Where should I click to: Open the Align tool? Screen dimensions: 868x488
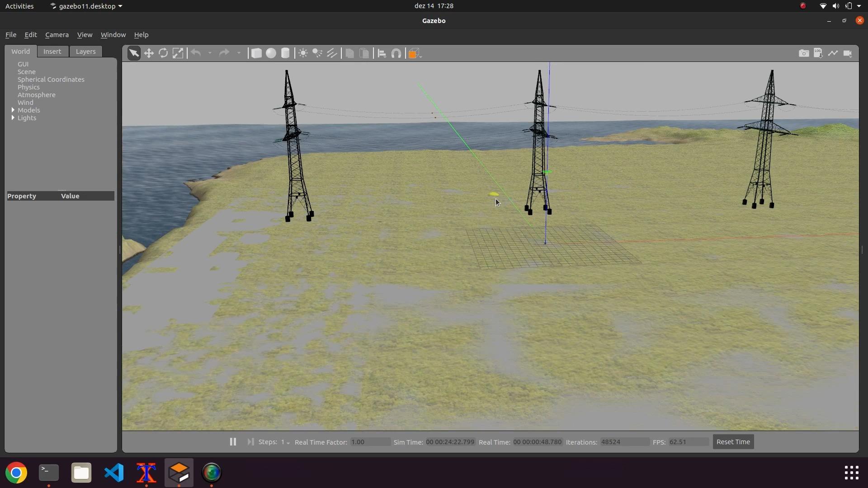click(382, 53)
